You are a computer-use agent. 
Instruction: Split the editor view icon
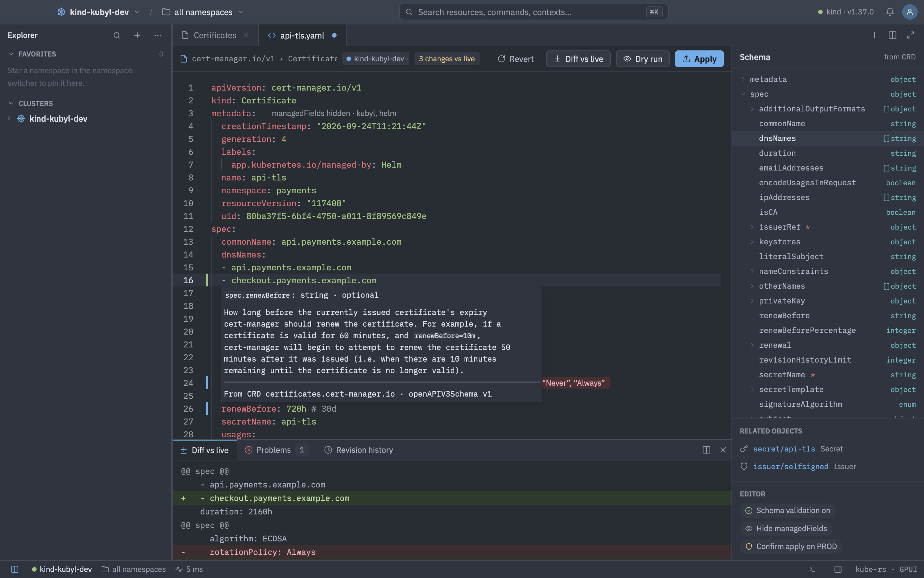click(x=892, y=35)
